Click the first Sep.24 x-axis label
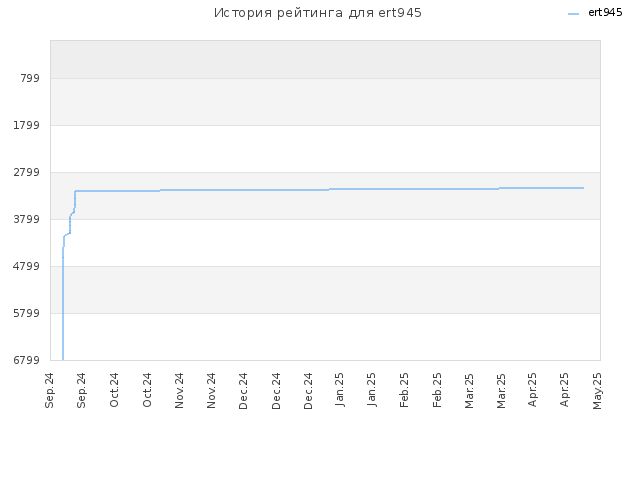Image resolution: width=640 pixels, height=480 pixels. click(x=49, y=390)
